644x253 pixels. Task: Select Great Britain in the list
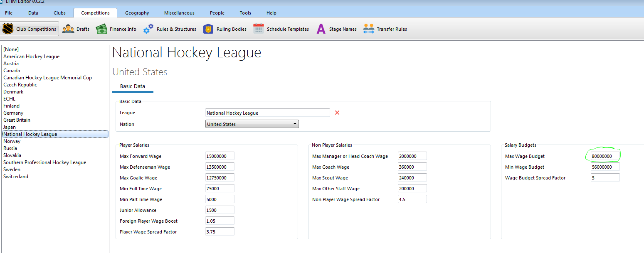point(55,120)
